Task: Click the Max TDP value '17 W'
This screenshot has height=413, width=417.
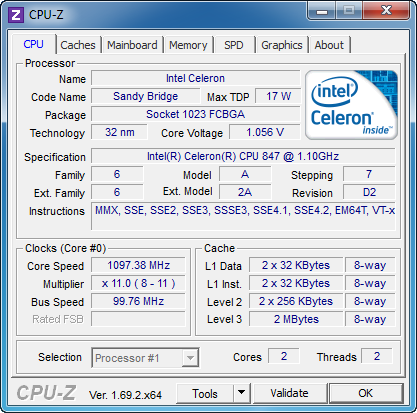Action: coord(278,96)
